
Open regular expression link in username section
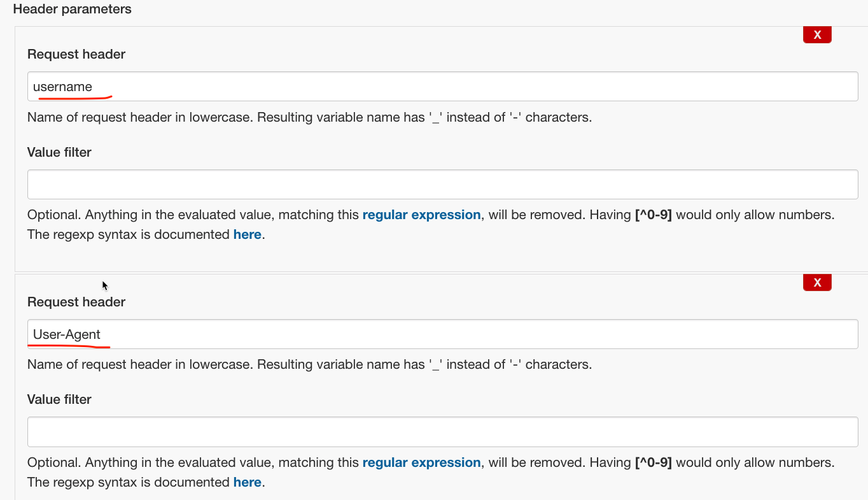pos(421,215)
